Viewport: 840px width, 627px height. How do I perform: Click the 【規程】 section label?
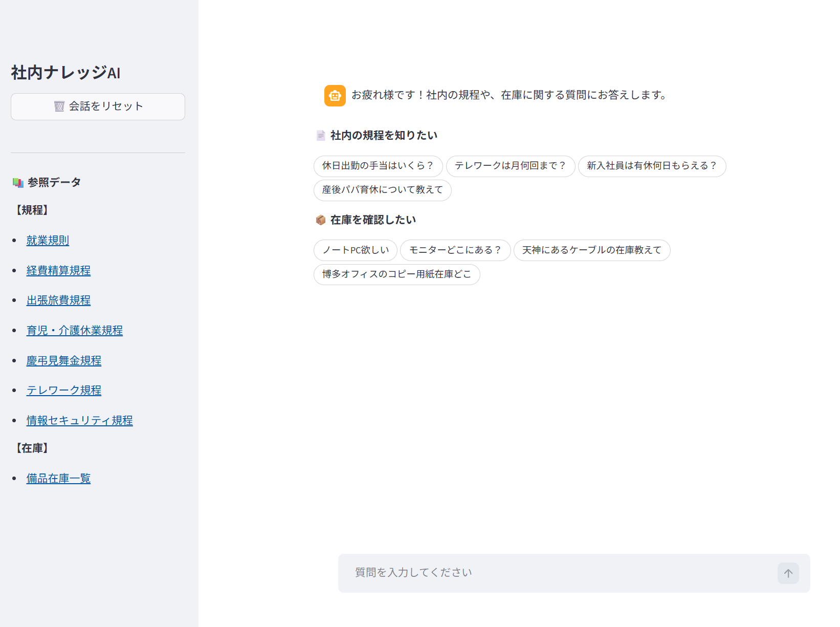tap(32, 210)
